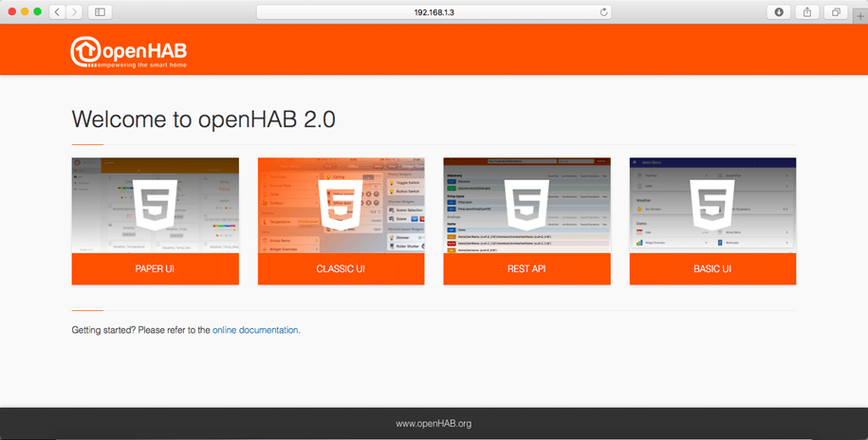Reload the page with refresh icon
The width and height of the screenshot is (868, 440).
coord(603,12)
